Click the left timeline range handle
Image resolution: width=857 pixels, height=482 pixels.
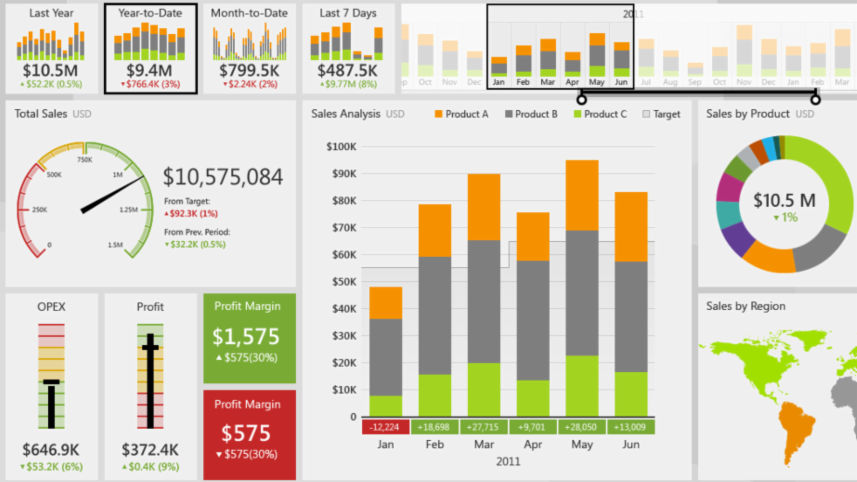pos(581,99)
